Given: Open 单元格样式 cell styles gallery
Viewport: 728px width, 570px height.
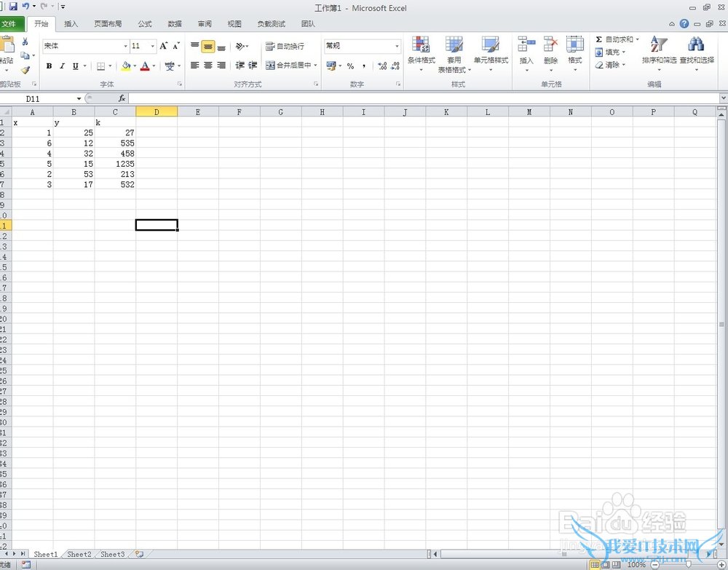Looking at the screenshot, I should [x=491, y=55].
